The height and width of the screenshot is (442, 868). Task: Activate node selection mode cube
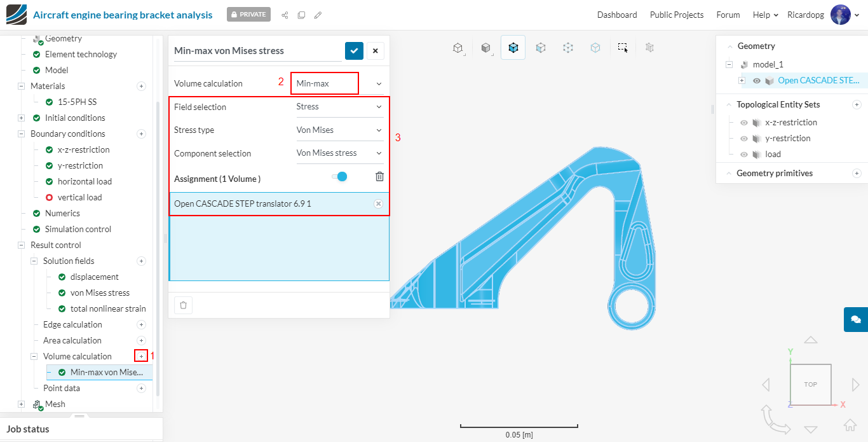pyautogui.click(x=568, y=48)
